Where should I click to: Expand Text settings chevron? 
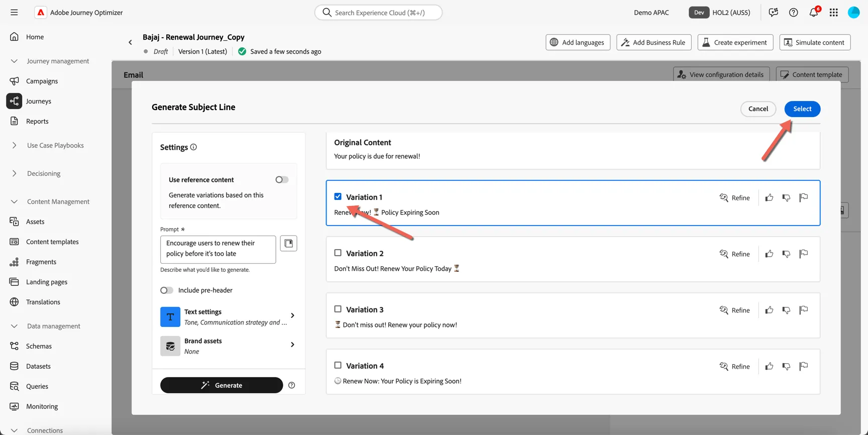292,316
